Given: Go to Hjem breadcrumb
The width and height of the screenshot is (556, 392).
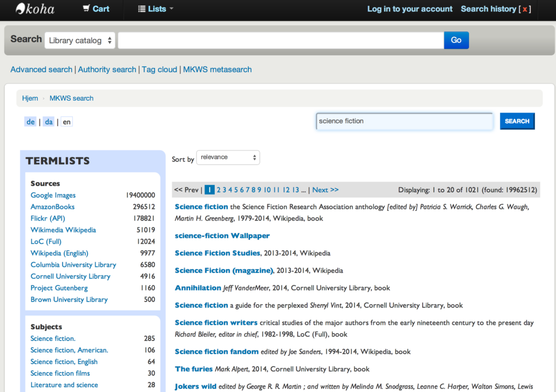Looking at the screenshot, I should (x=30, y=98).
